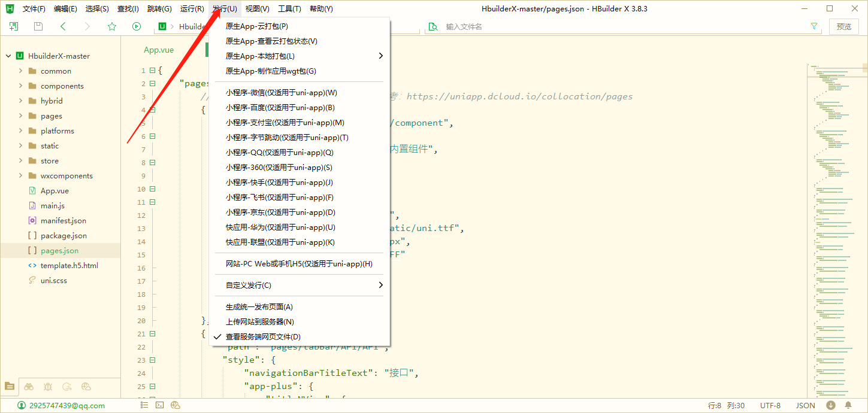Collapse the code block at line 21
This screenshot has width=868, height=413.
[152, 333]
